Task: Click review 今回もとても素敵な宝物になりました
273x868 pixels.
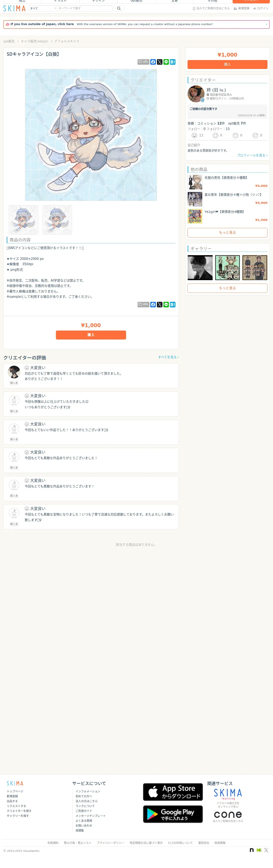Action: pos(99,517)
